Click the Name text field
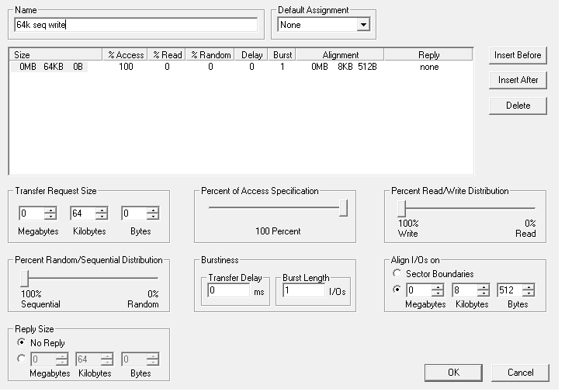Image resolution: width=565 pixels, height=392 pixels. tap(136, 25)
